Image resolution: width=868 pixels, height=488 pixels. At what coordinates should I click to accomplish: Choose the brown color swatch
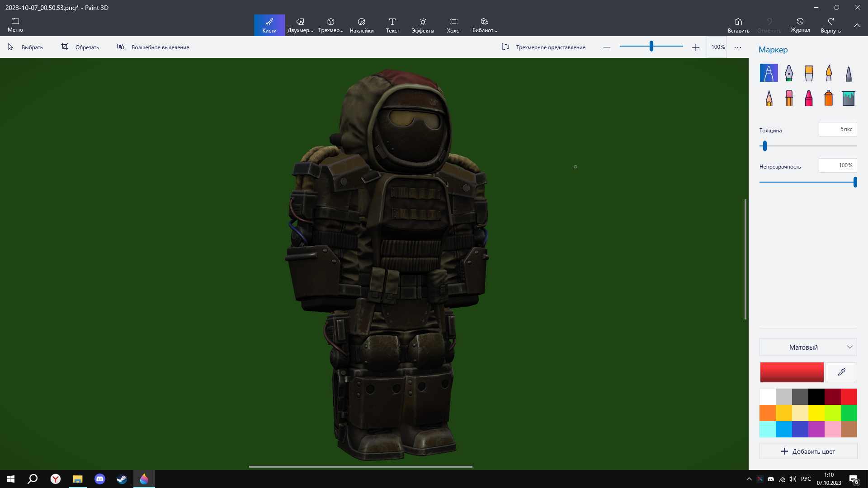[849, 429]
